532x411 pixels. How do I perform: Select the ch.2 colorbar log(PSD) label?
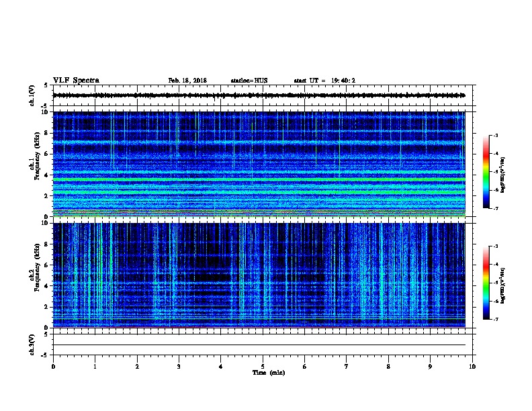[503, 286]
